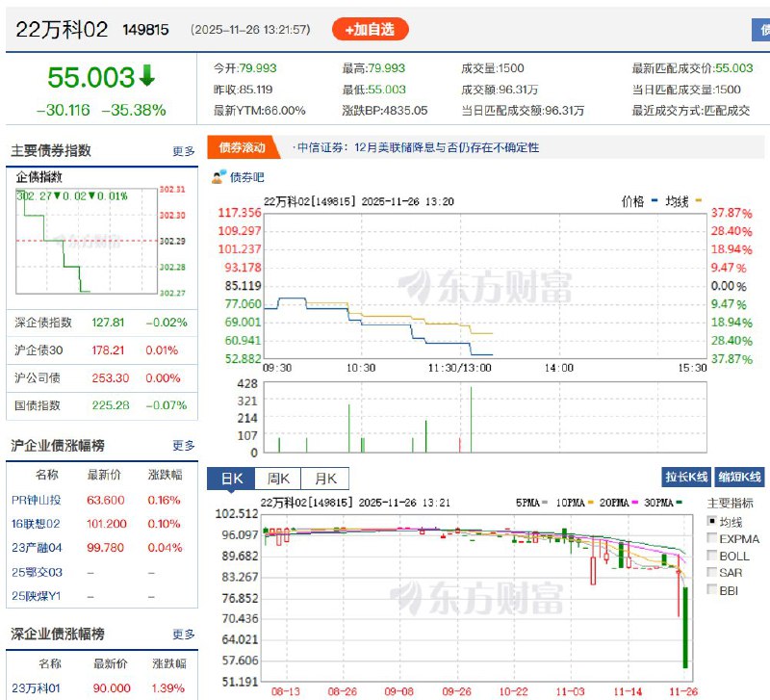Open the 中信证券 news headline link
The width and height of the screenshot is (770, 700).
[x=419, y=147]
